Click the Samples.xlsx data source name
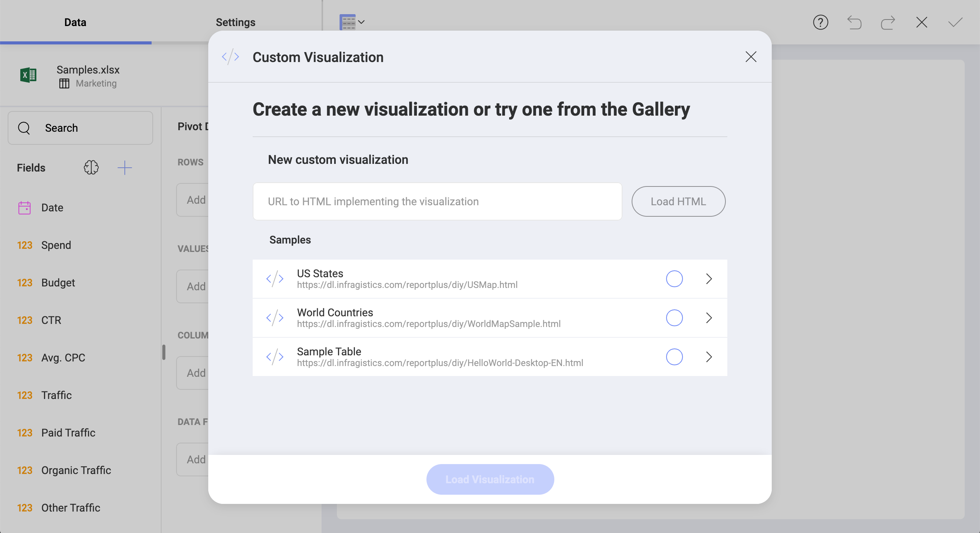 click(88, 70)
